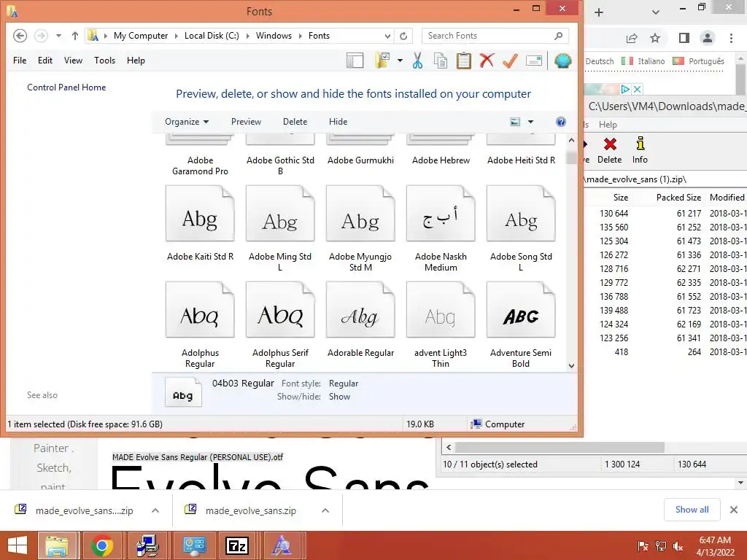The height and width of the screenshot is (560, 747).
Task: Click the scissors Cut icon in Fonts toolbar
Action: click(417, 61)
